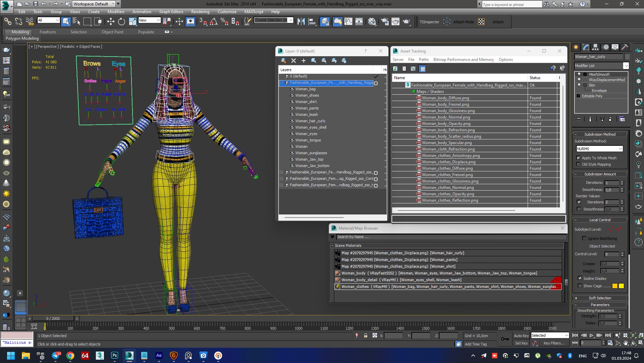
Task: Open After Effects from the taskbar
Action: [x=159, y=356]
